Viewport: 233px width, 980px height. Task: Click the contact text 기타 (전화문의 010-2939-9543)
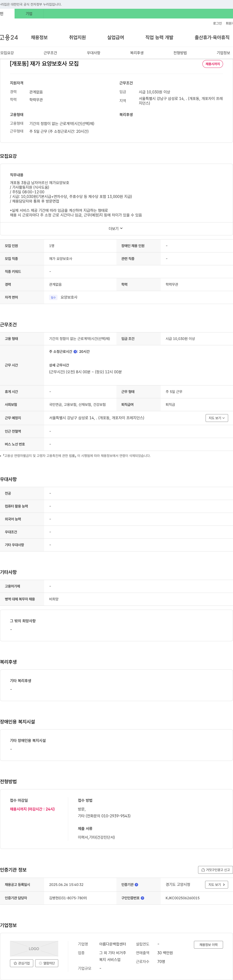(x=104, y=816)
